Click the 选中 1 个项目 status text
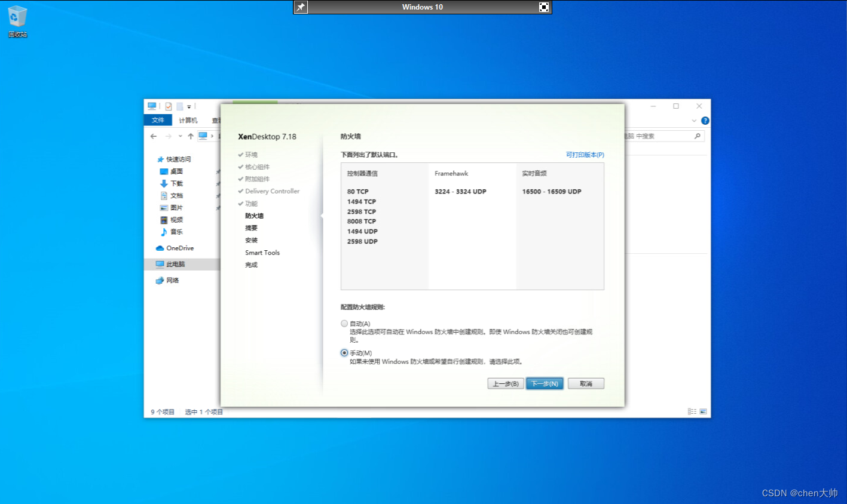Image resolution: width=847 pixels, height=504 pixels. click(x=204, y=412)
